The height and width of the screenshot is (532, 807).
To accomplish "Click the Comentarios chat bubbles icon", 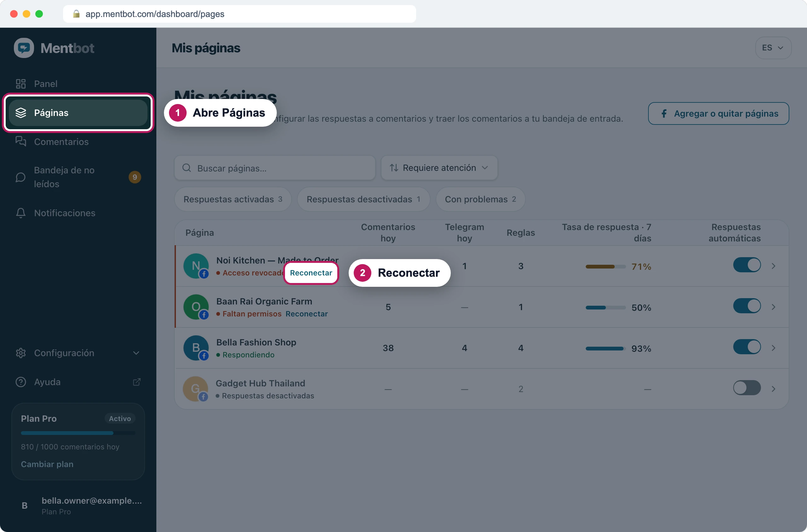I will tap(21, 141).
